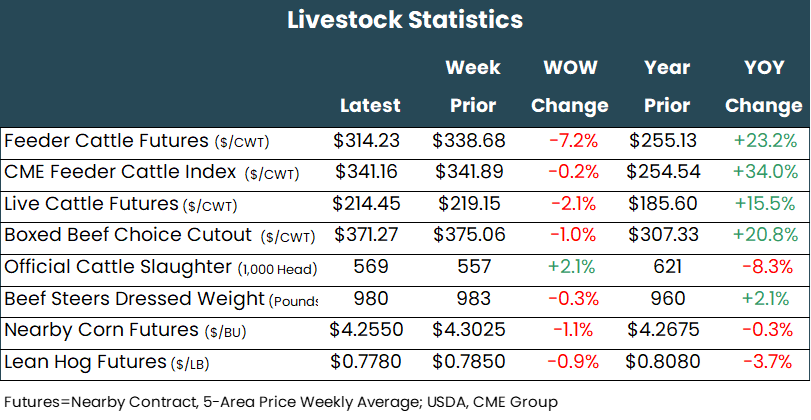Screen dimensions: 811x420
Task: Click the Feeder Cattle Futures row label
Action: pos(137,140)
